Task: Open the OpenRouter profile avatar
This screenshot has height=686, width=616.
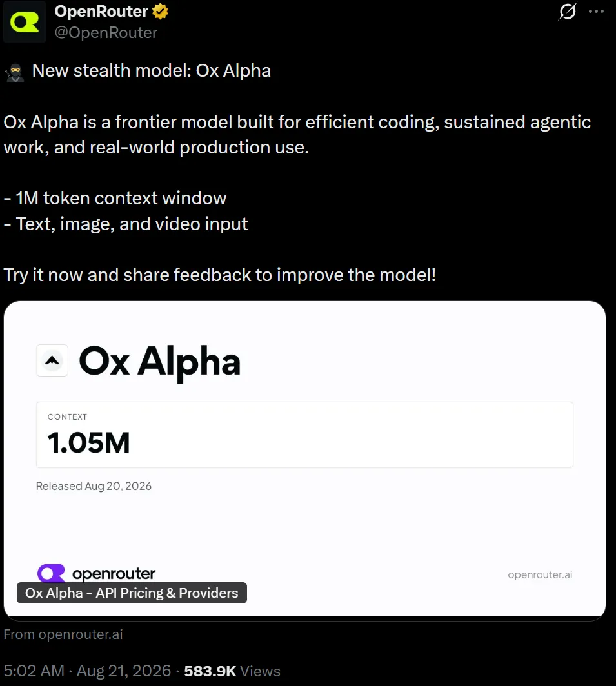Action: (25, 22)
